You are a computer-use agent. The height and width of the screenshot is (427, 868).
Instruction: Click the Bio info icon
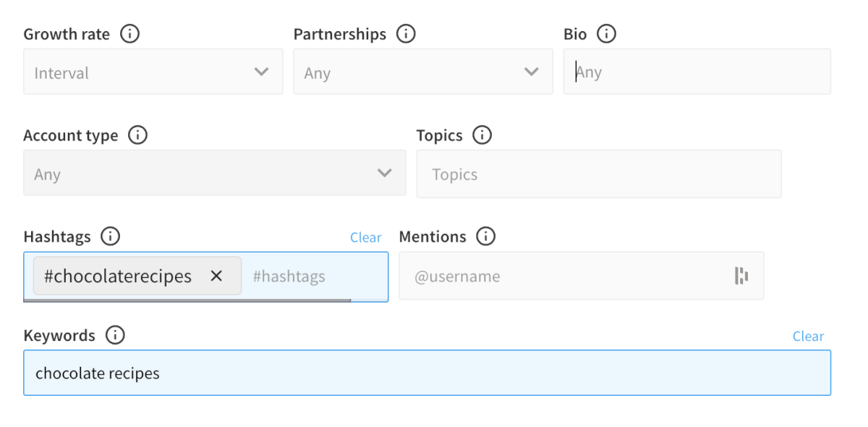click(x=606, y=34)
